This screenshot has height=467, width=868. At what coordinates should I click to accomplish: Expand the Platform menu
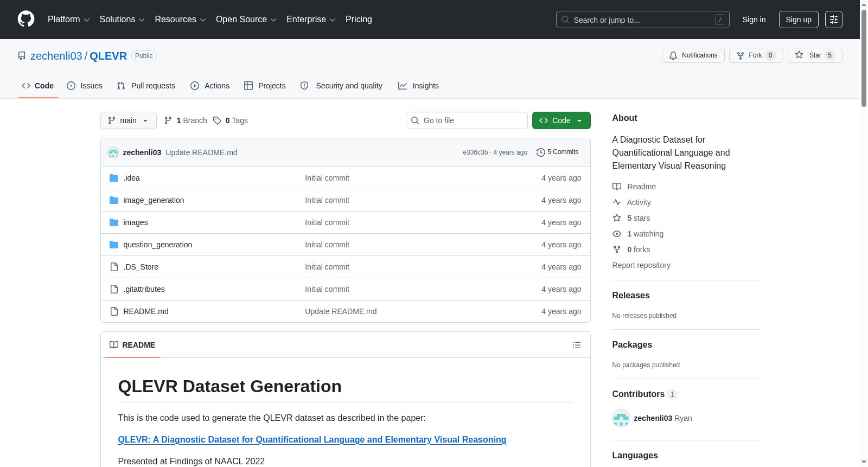(x=69, y=20)
